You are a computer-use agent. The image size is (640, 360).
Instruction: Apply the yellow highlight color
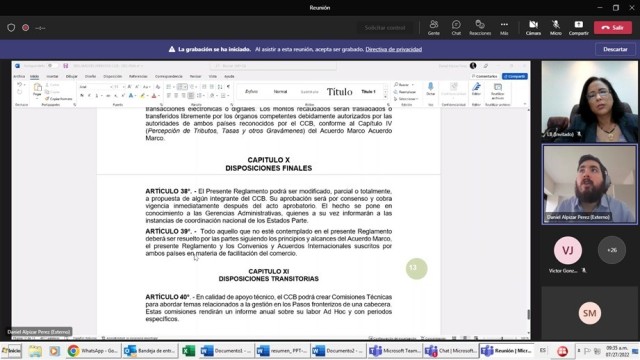(x=143, y=96)
